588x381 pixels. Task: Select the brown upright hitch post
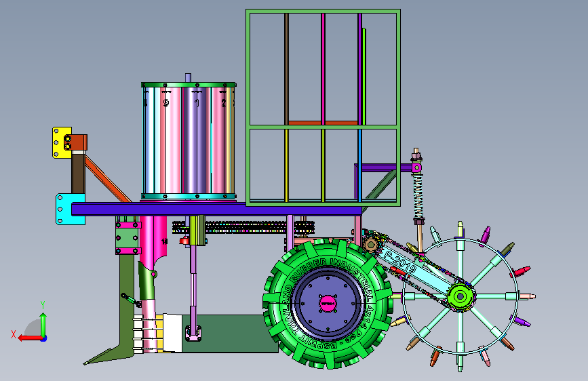tap(78, 174)
